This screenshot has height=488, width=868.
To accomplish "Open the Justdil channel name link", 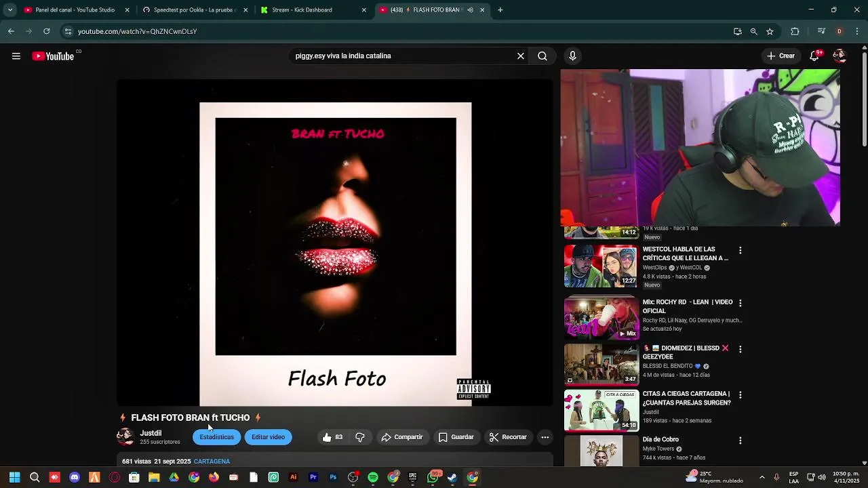I will 151,433.
